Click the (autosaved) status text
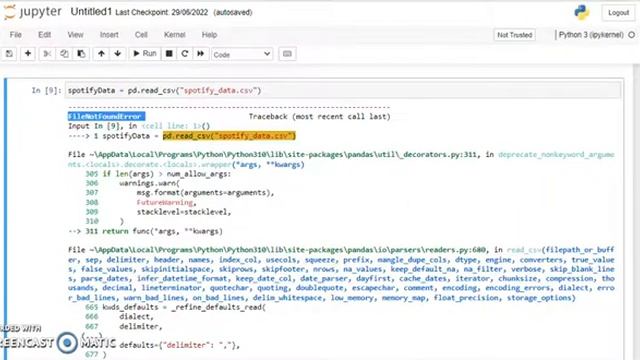The width and height of the screenshot is (640, 360). tap(233, 13)
